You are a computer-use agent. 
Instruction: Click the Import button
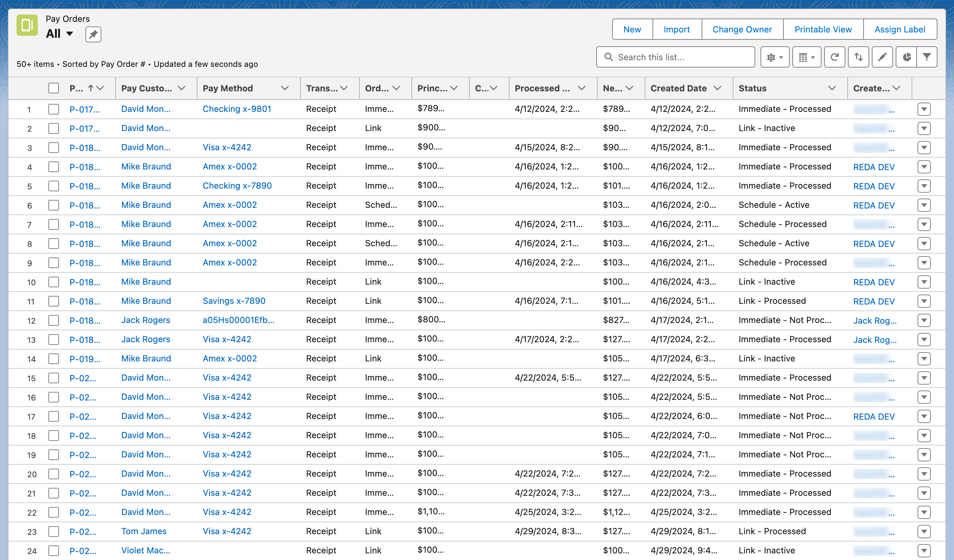[x=677, y=29]
